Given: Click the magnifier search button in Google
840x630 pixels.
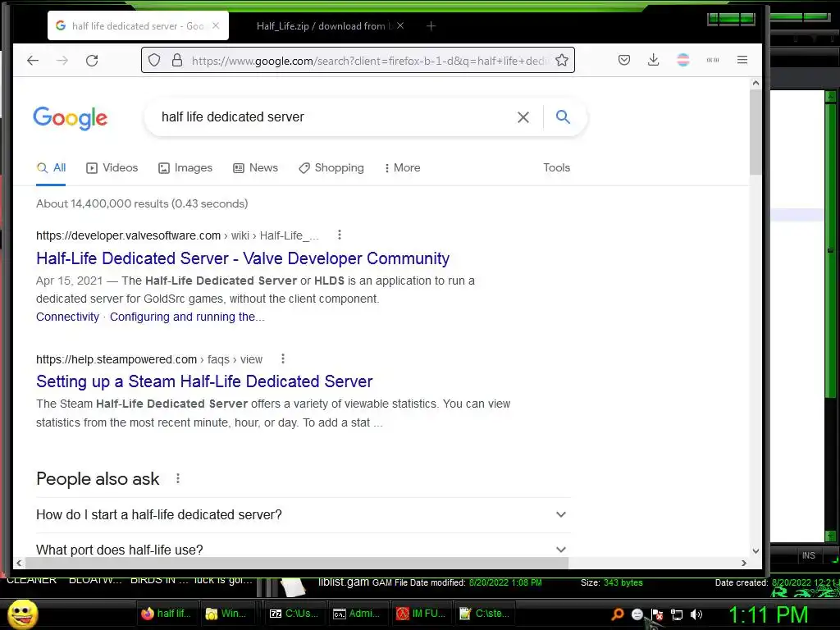Looking at the screenshot, I should point(563,116).
